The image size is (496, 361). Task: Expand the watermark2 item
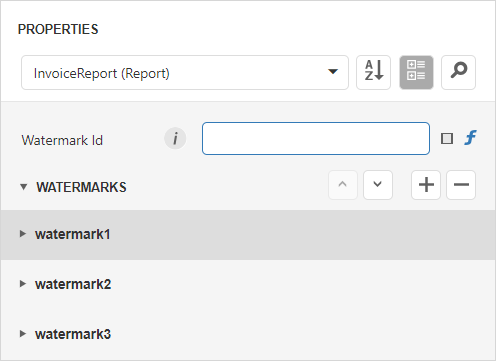coord(23,284)
